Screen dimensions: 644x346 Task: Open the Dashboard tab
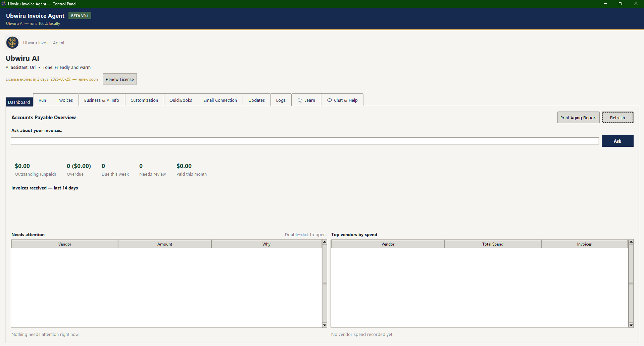pyautogui.click(x=19, y=102)
